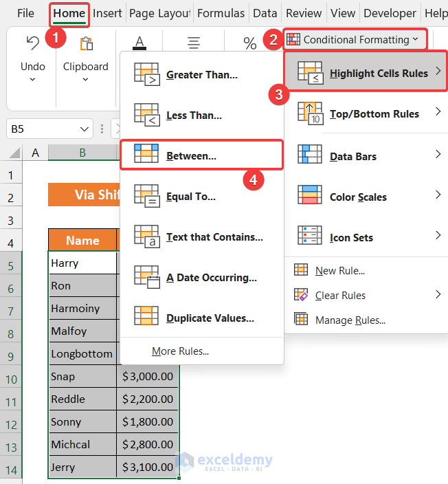Click the Longbottom name cell
The width and height of the screenshot is (448, 484).
coord(82,354)
